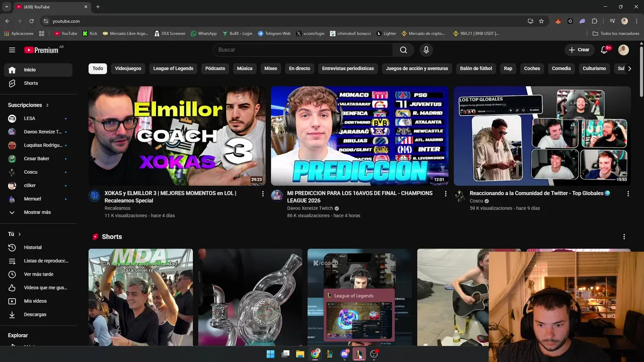This screenshot has width=644, height=362.
Task: Open the Chrome tab search dropdown
Action: pos(6,7)
